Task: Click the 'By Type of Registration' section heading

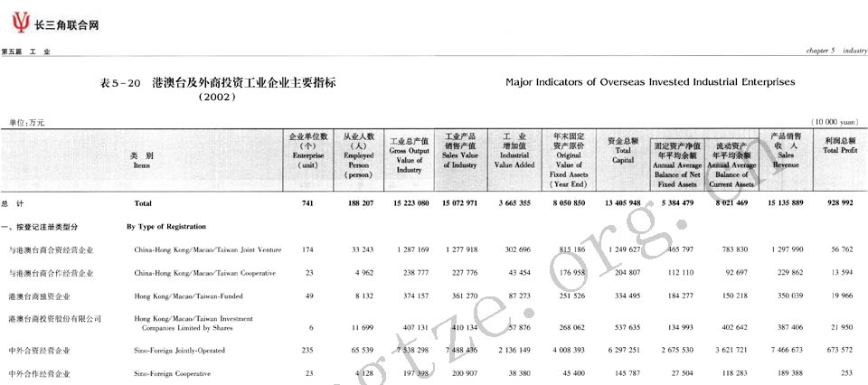Action: [166, 226]
